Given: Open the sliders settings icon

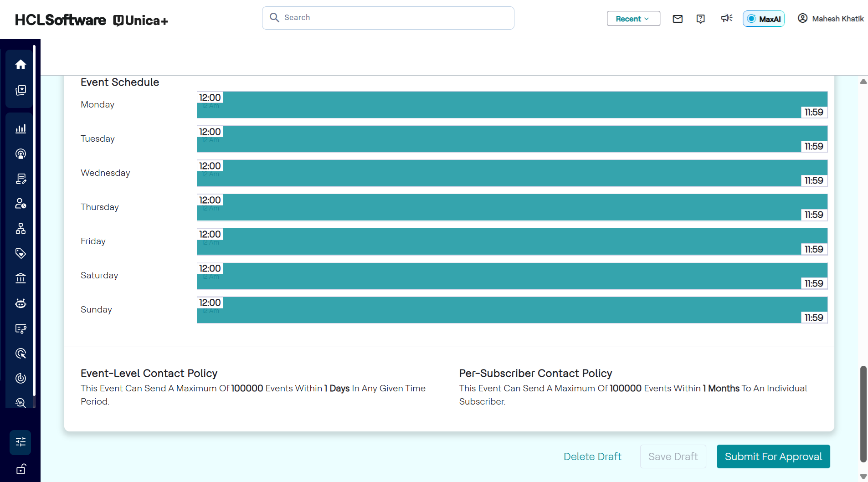Looking at the screenshot, I should click(x=21, y=442).
